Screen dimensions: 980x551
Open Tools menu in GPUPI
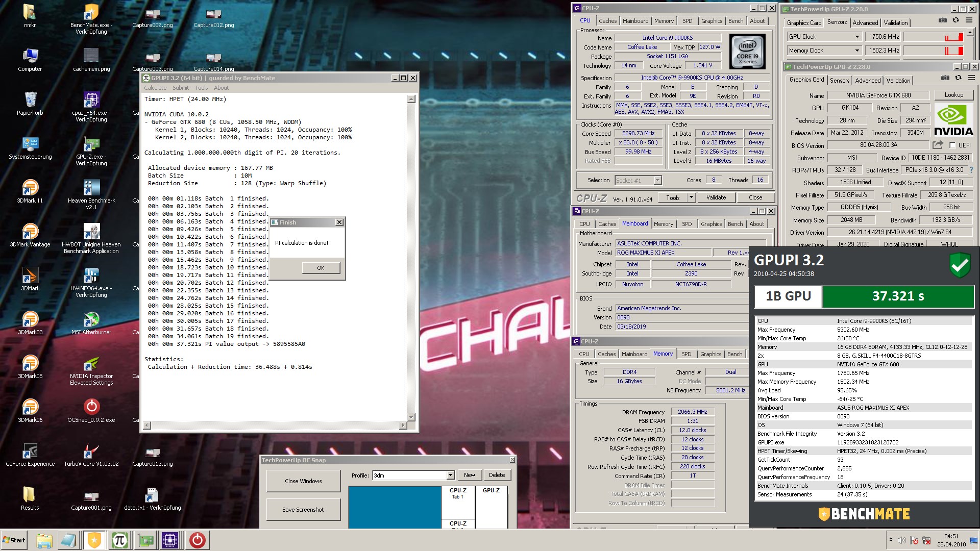point(201,88)
